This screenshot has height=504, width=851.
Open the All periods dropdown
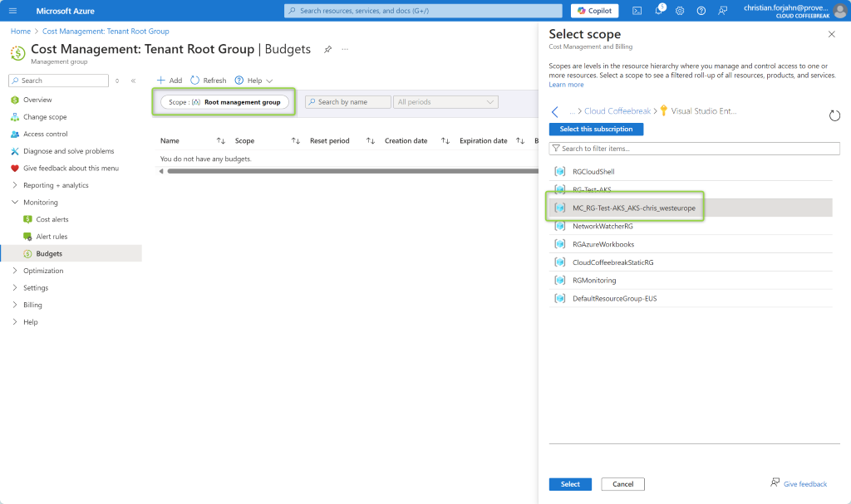click(x=445, y=102)
